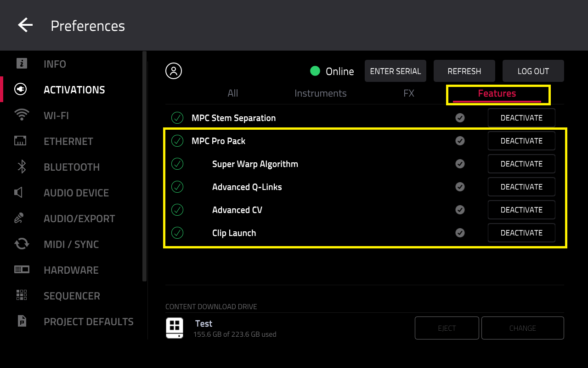Click green check beside Advanced Q-Links

pos(177,187)
